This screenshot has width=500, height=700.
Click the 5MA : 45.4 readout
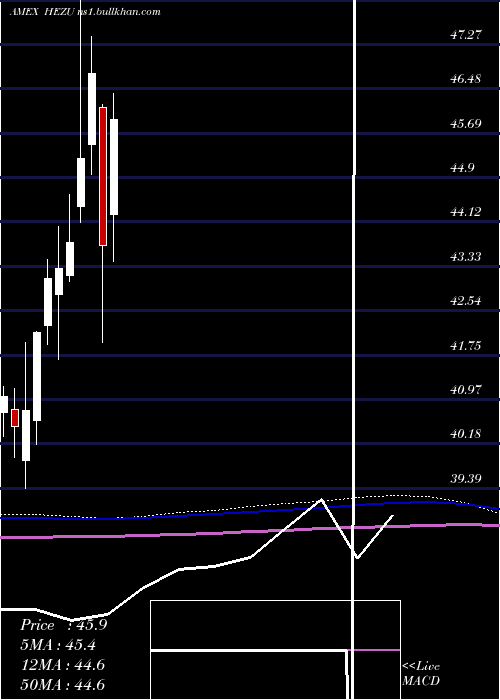click(x=58, y=645)
